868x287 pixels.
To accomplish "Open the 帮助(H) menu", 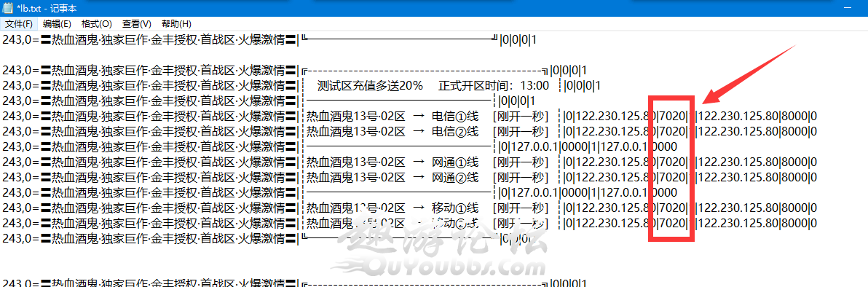I will pos(176,24).
